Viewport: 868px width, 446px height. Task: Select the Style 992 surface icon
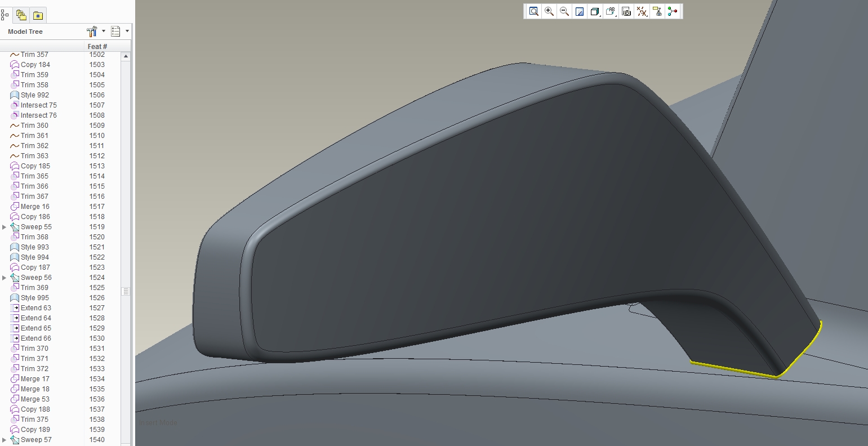click(15, 95)
